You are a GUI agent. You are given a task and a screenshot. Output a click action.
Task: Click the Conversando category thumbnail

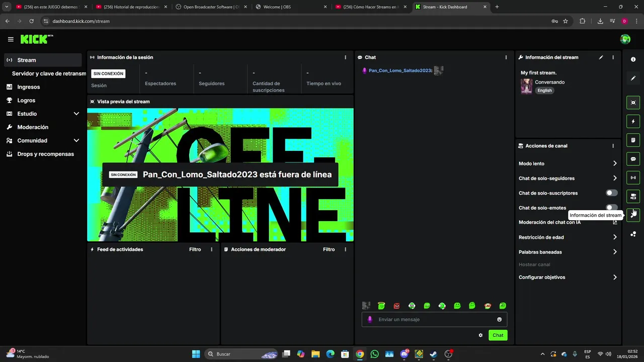[526, 86]
